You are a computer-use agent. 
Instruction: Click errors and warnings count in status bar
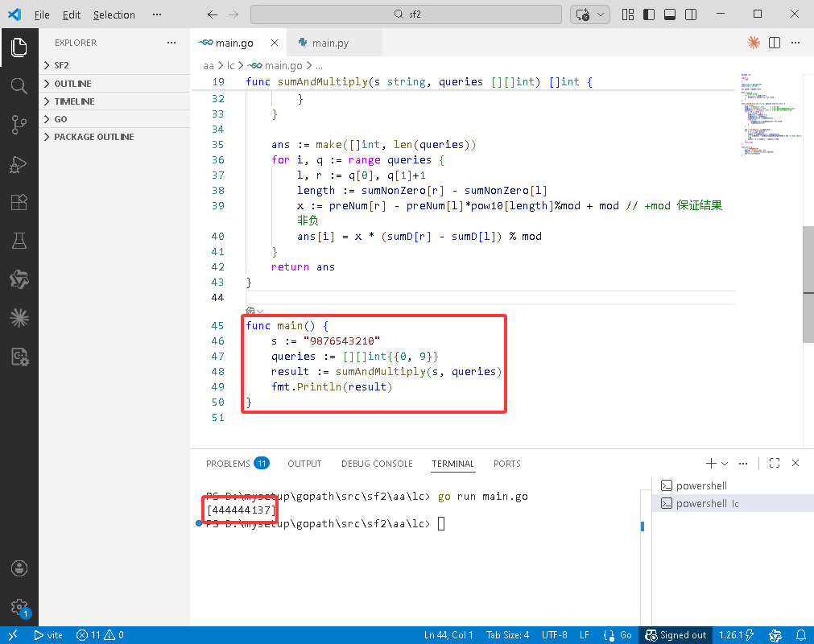[x=100, y=634]
